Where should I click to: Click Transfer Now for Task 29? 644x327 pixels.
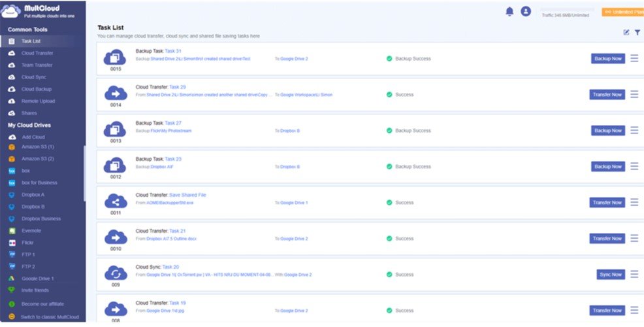point(607,95)
